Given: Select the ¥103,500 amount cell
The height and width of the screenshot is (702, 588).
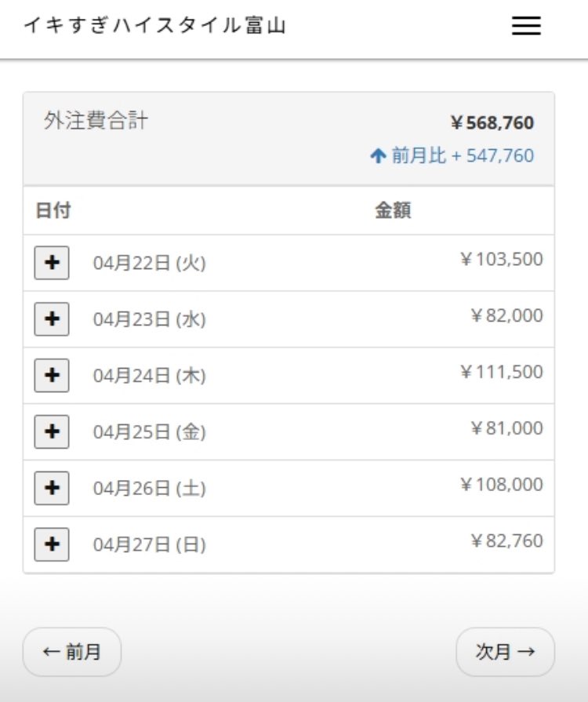Looking at the screenshot, I should 501,259.
